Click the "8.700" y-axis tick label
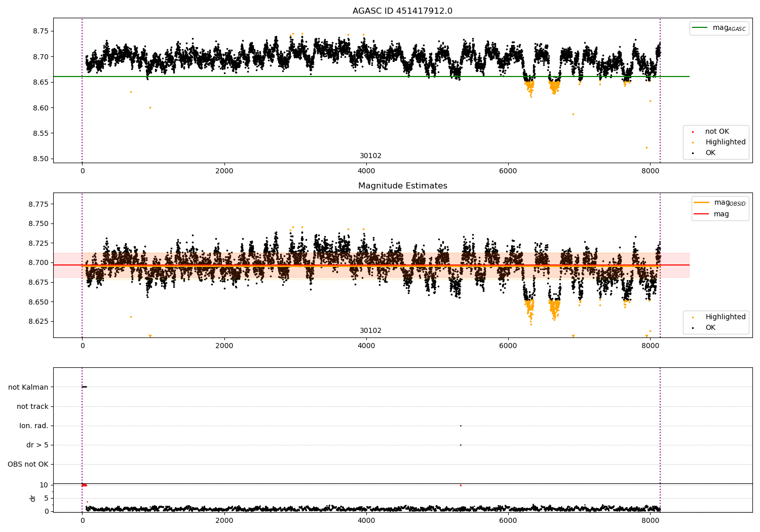The image size is (760, 532). click(x=38, y=262)
